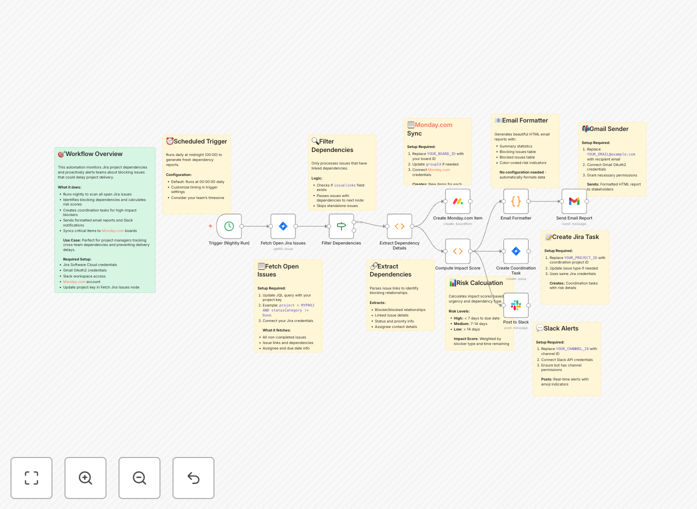697x509 pixels.
Task: Select the Trigger (Nightly Run) clock node
Action: [x=229, y=226]
